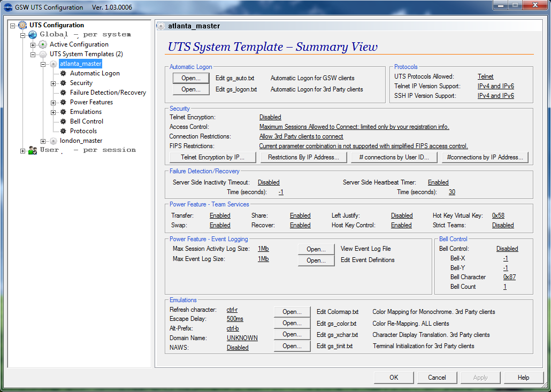Click gear icon beside Failure Detection/Recovery

coord(63,93)
